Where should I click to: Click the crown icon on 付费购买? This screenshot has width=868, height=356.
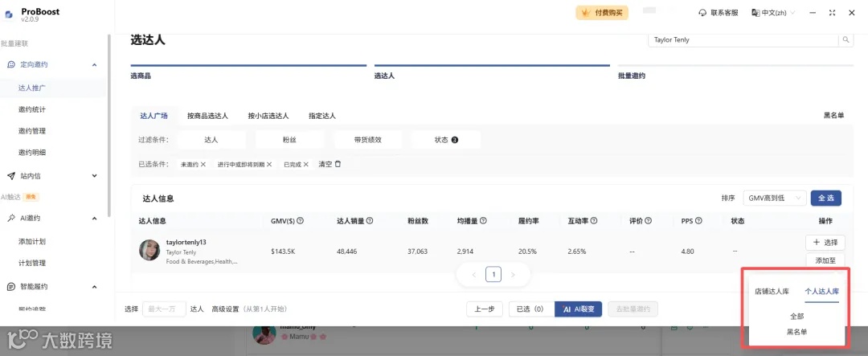(586, 13)
